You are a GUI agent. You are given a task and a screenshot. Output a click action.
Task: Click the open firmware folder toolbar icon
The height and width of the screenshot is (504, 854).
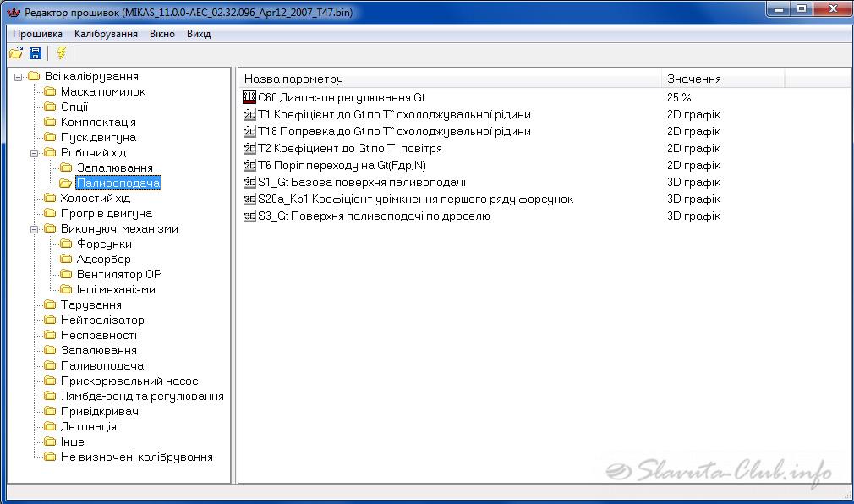pos(16,53)
